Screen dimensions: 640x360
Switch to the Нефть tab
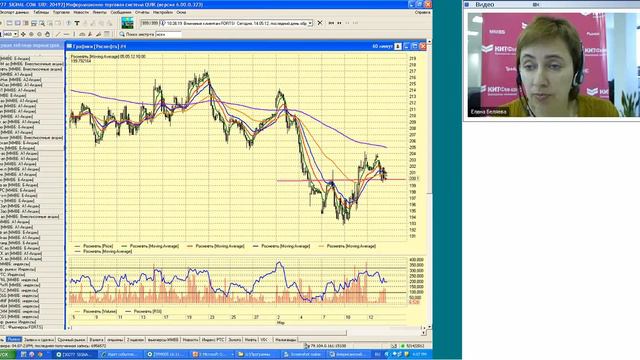(251, 340)
